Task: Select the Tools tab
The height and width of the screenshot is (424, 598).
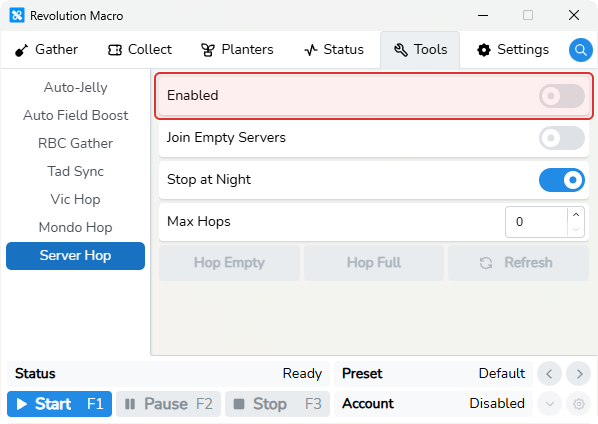Action: 420,50
